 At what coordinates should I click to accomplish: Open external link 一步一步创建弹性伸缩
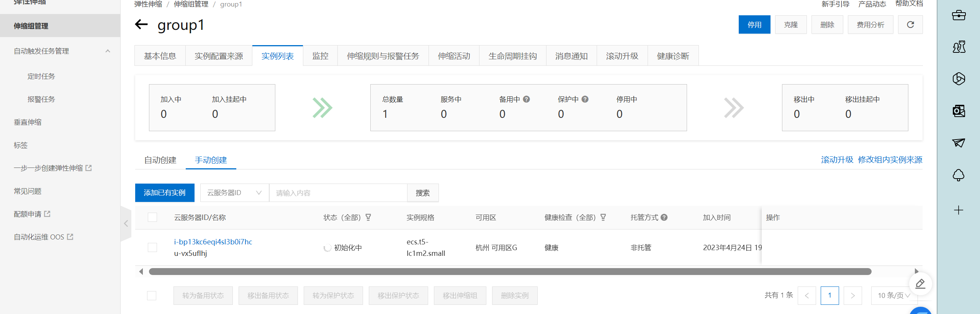click(x=52, y=168)
